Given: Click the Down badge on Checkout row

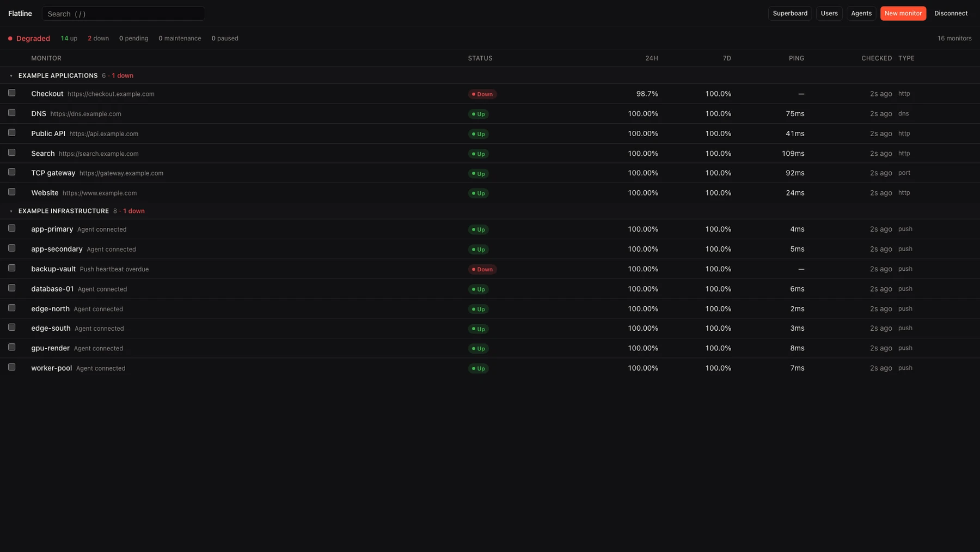Looking at the screenshot, I should pyautogui.click(x=482, y=94).
